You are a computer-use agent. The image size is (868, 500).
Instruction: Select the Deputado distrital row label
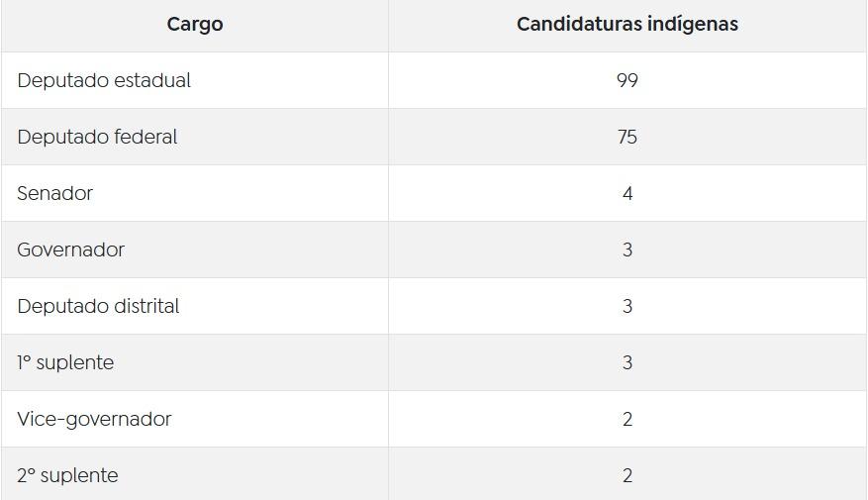98,306
